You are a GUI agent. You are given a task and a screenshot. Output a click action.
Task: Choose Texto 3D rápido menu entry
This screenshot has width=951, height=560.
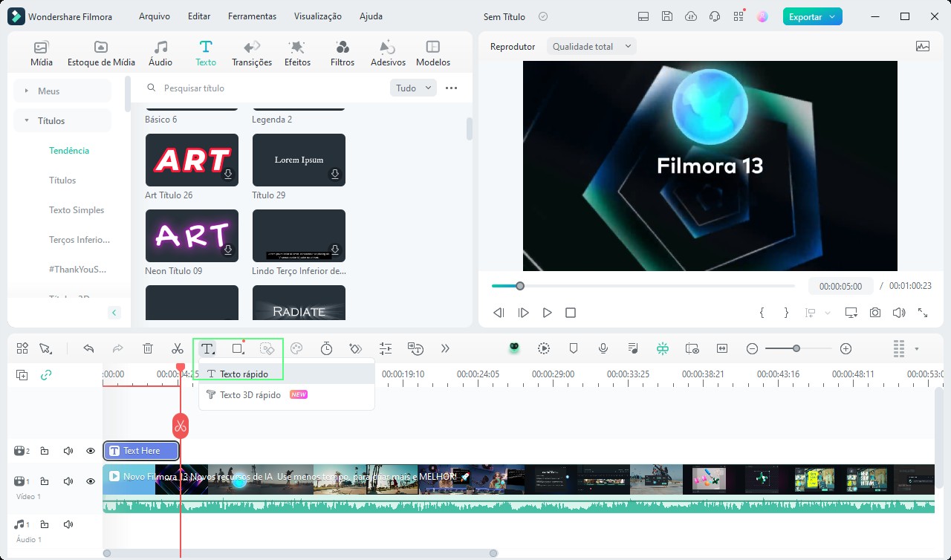[x=287, y=394]
